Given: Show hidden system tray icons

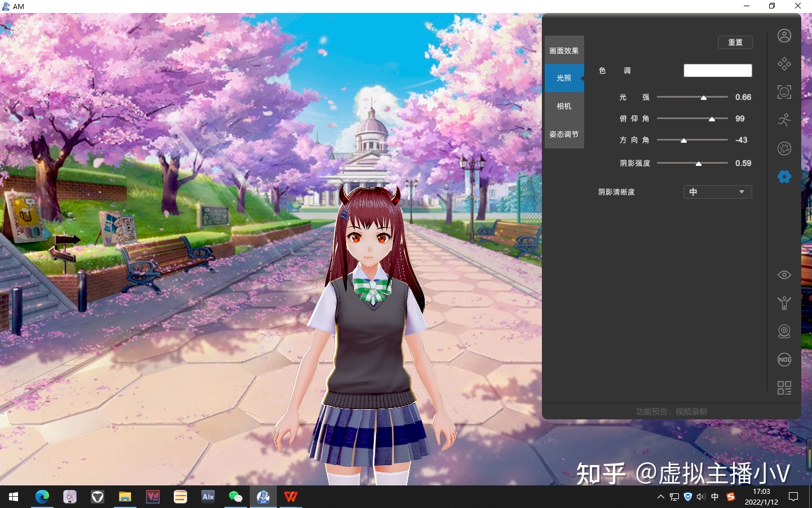Looking at the screenshot, I should 661,497.
